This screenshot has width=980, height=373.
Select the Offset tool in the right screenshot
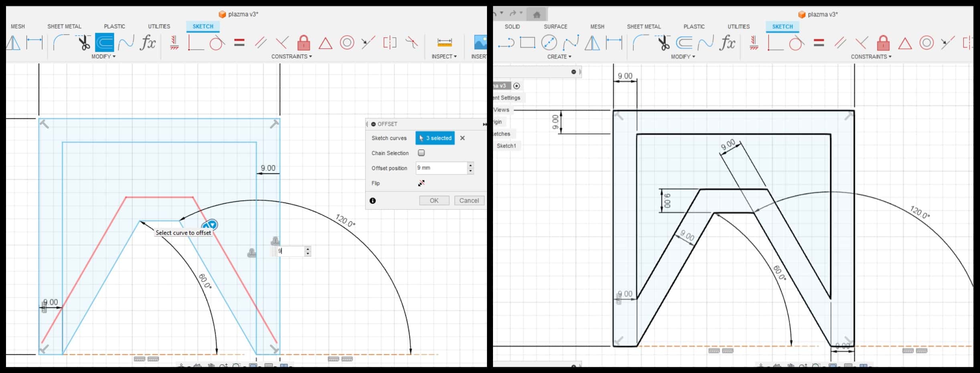click(x=684, y=43)
